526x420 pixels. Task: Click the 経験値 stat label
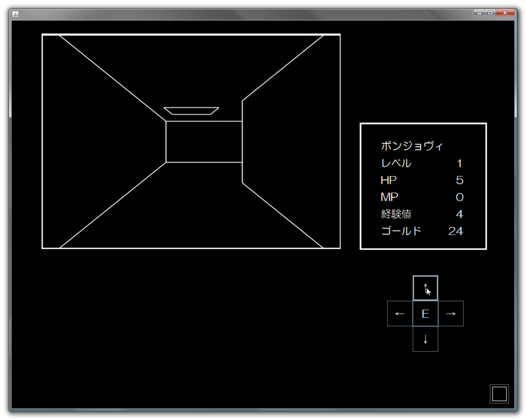(x=396, y=214)
